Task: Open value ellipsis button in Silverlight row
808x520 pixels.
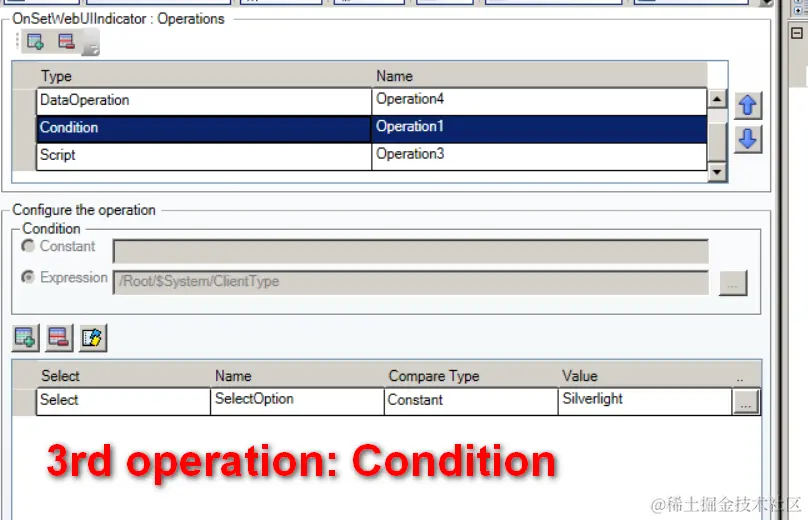Action: click(746, 401)
